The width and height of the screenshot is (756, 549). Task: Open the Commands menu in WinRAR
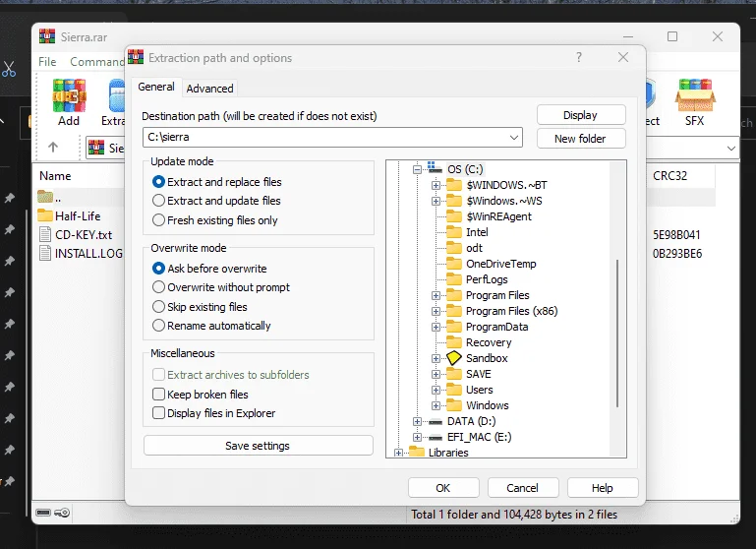point(96,62)
